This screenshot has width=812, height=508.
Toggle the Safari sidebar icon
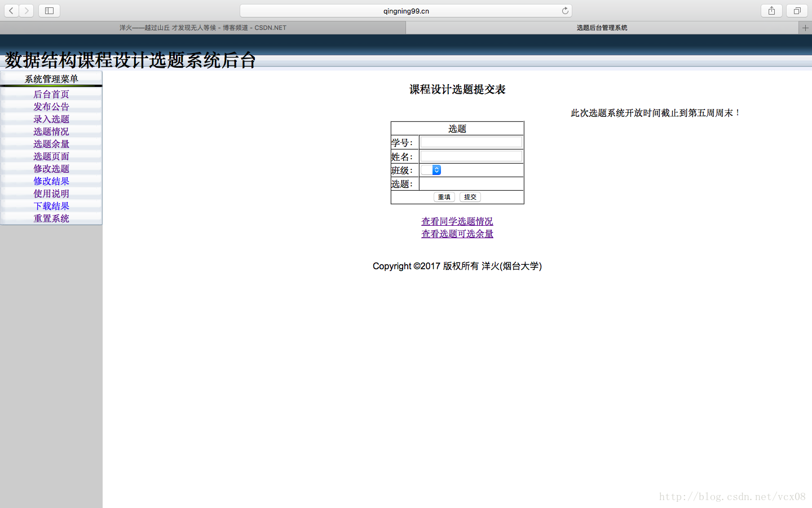tap(48, 10)
